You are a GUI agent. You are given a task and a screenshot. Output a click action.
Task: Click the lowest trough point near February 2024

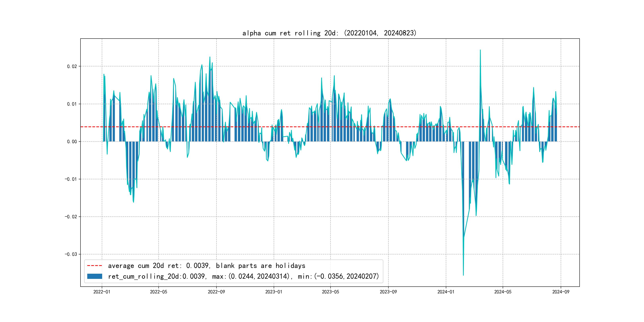[463, 275]
